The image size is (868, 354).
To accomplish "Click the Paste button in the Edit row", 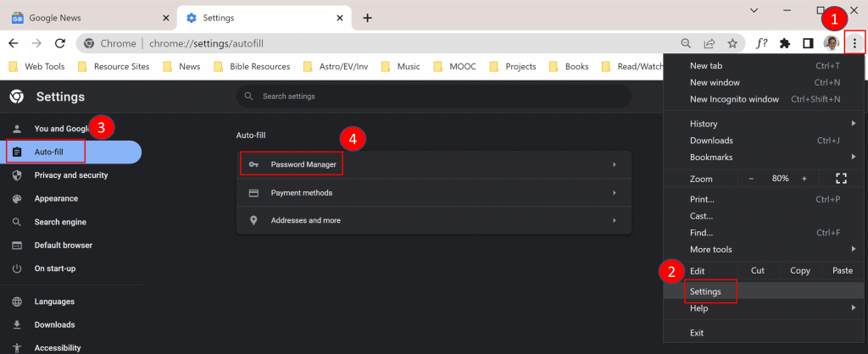I will pyautogui.click(x=842, y=271).
